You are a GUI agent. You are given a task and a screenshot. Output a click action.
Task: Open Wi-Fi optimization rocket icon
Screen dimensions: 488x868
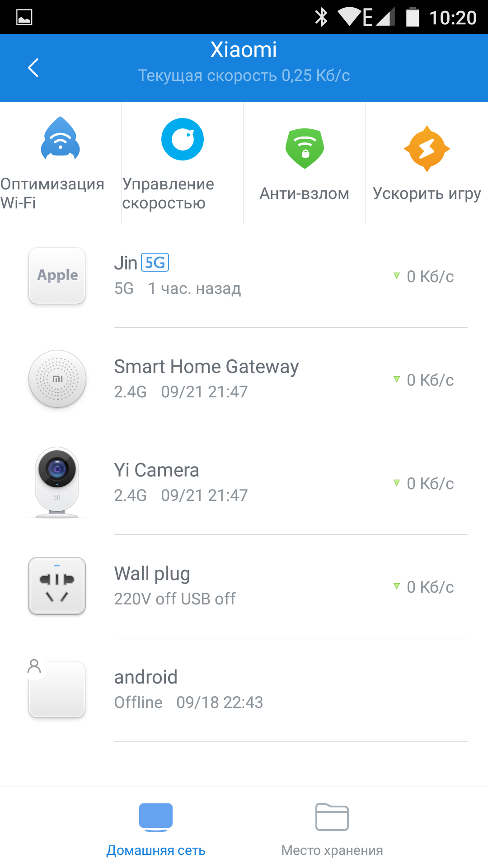[61, 139]
